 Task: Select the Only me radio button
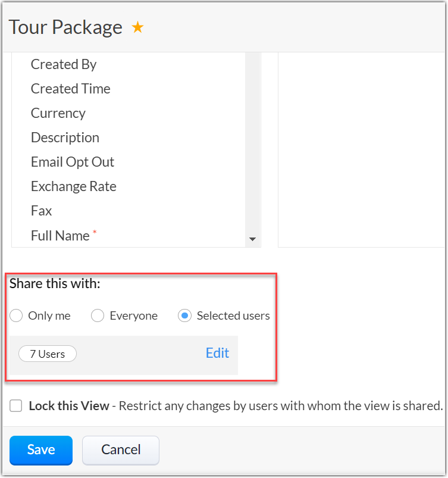[17, 315]
